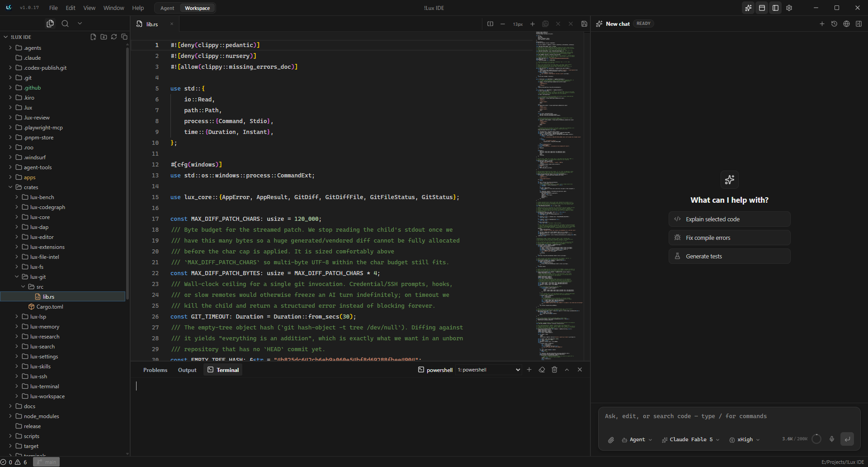Switch to Workspace mode tab
The height and width of the screenshot is (467, 868).
point(197,8)
